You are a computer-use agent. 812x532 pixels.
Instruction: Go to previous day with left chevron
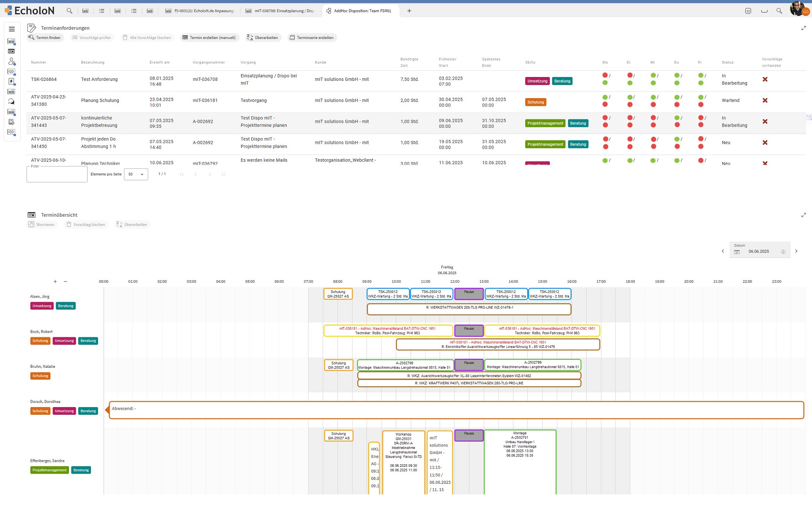click(723, 251)
